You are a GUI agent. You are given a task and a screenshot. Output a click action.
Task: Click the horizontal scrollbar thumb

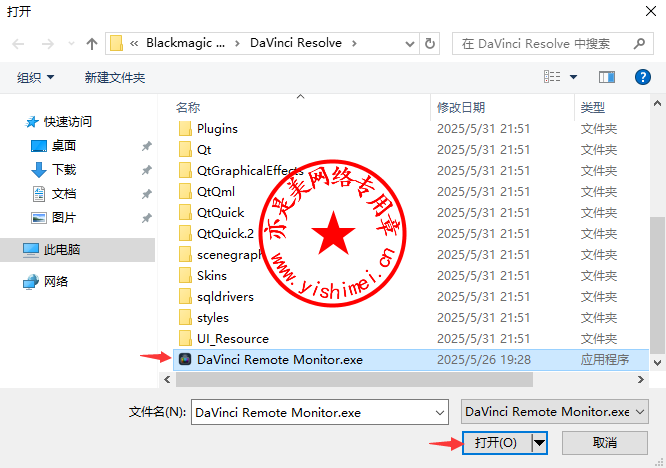tap(354, 379)
